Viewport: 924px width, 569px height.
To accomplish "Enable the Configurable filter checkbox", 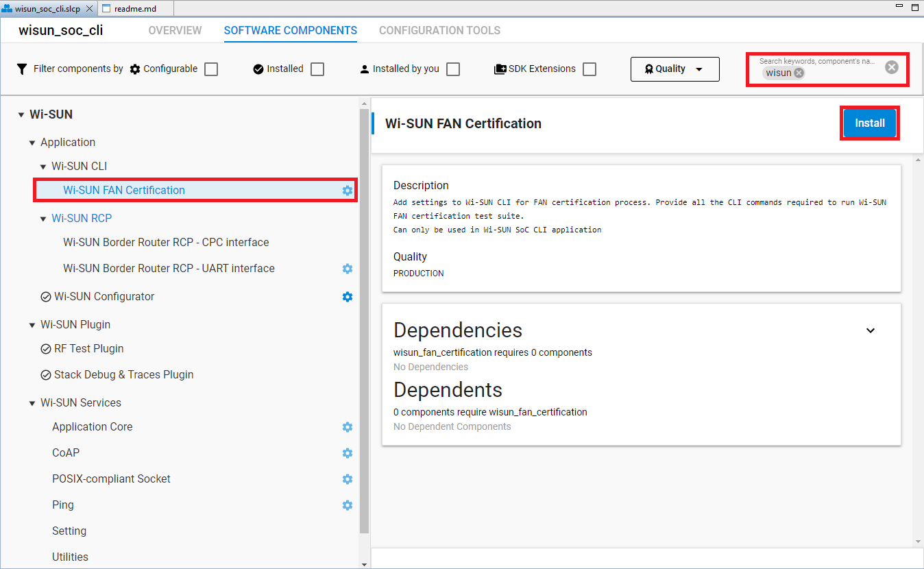I will [211, 69].
